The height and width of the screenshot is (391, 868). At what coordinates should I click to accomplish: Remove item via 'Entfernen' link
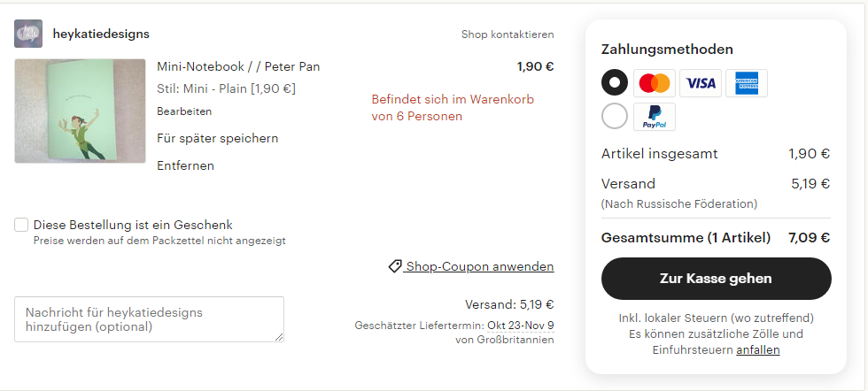[185, 165]
